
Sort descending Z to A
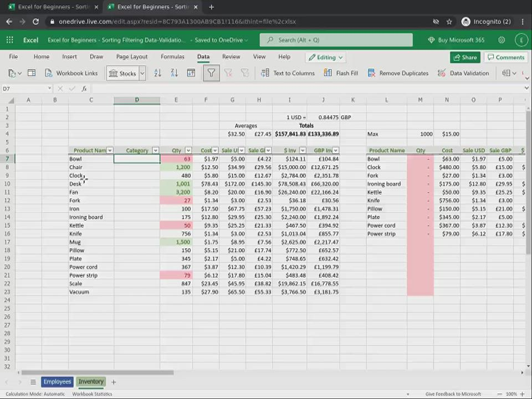(175, 73)
